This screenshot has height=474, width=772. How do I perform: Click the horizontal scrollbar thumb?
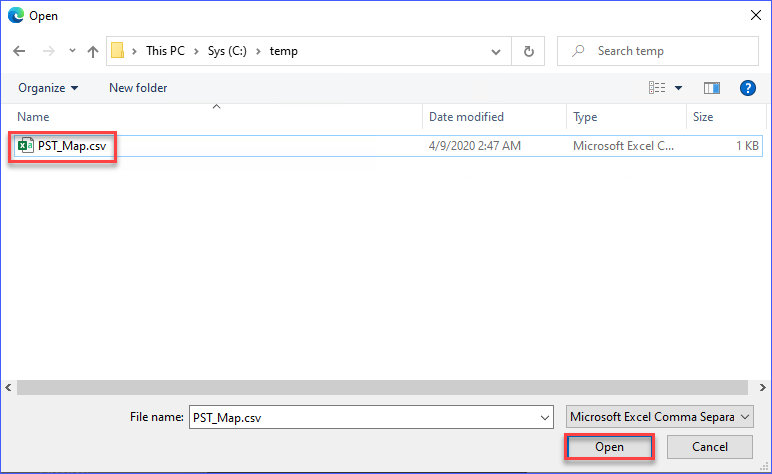click(382, 387)
